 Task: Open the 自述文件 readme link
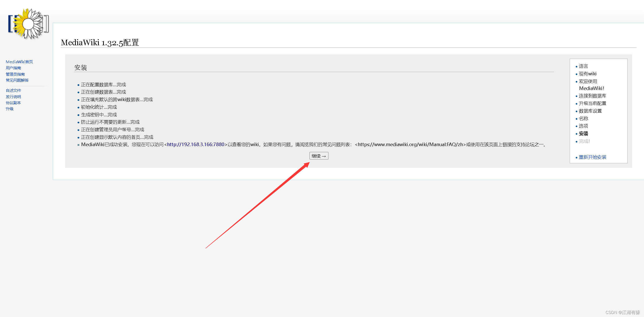point(13,90)
